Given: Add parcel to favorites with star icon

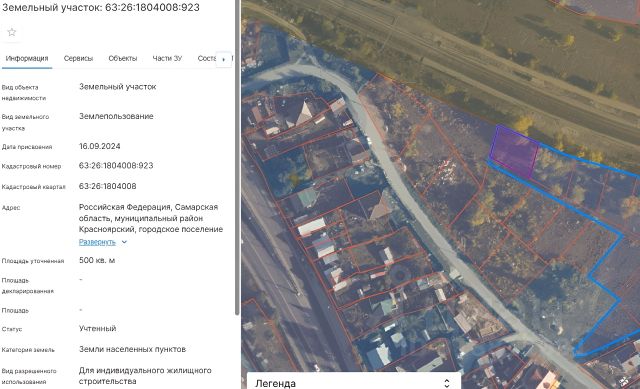Looking at the screenshot, I should [x=11, y=32].
